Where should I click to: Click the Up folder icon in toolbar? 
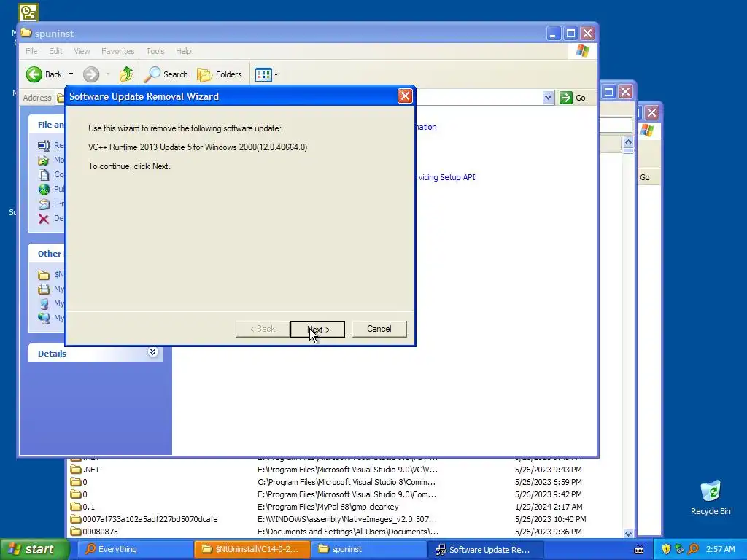[125, 74]
